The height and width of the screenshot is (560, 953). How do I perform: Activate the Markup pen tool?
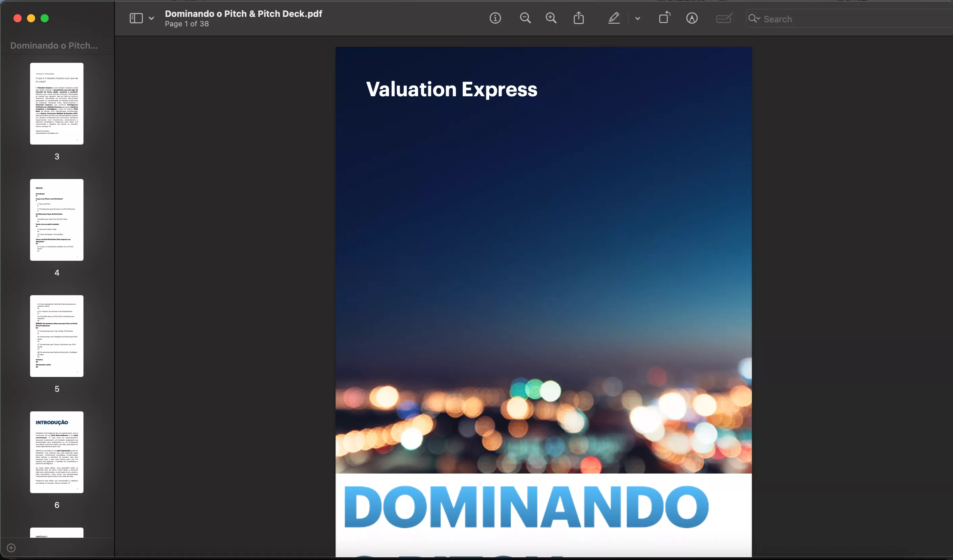613,18
